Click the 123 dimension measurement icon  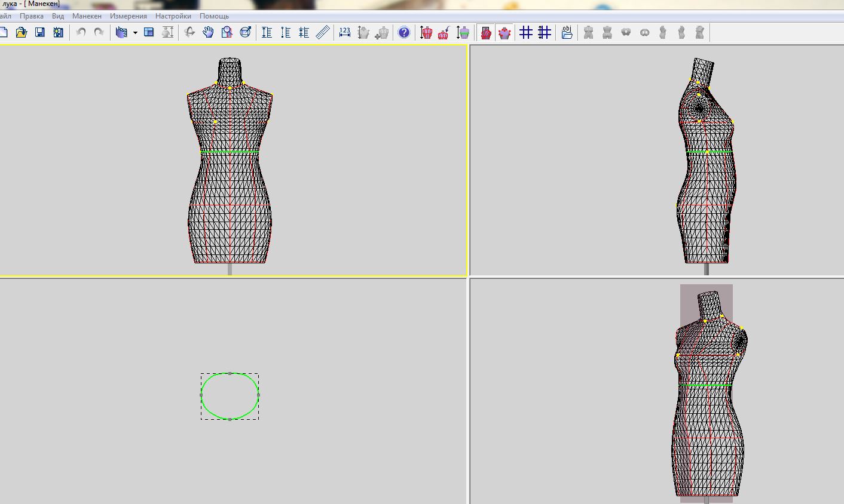click(345, 32)
